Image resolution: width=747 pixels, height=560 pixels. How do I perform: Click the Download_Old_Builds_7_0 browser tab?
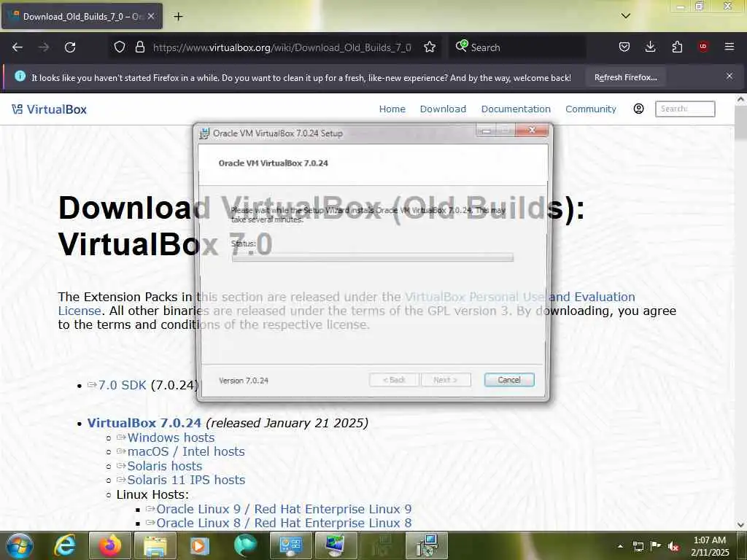click(82, 17)
